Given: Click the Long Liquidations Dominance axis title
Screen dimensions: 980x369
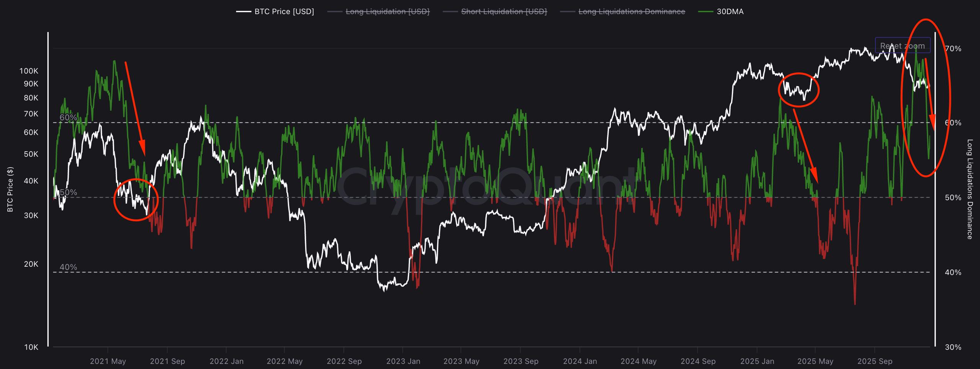Looking at the screenshot, I should (x=969, y=189).
